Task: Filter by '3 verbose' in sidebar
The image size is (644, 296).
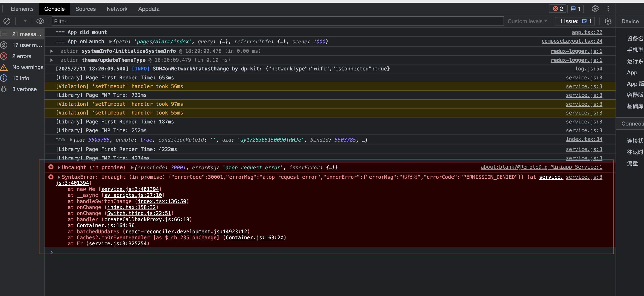Action: [22, 89]
